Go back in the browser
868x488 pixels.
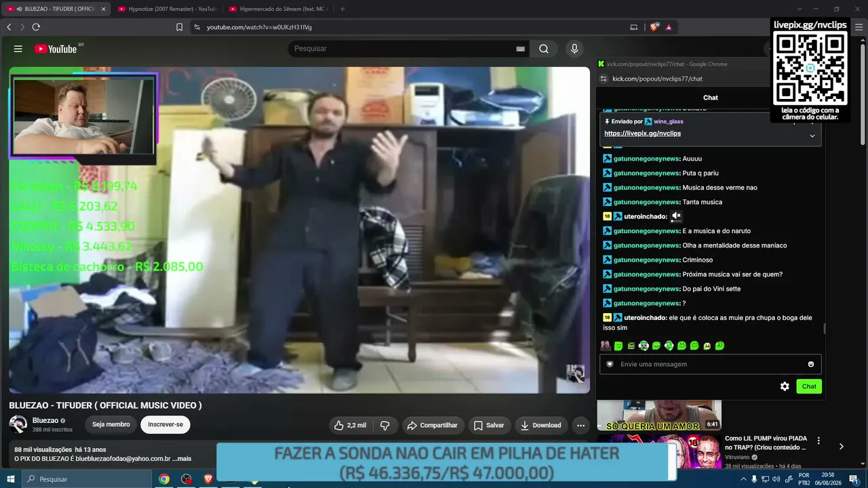(x=9, y=27)
